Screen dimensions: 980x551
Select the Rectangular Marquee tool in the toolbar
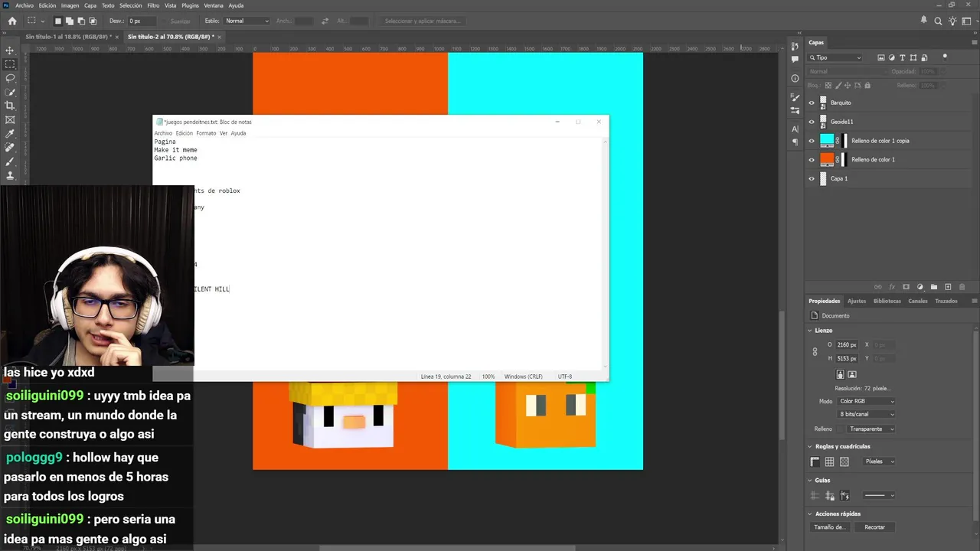[10, 64]
